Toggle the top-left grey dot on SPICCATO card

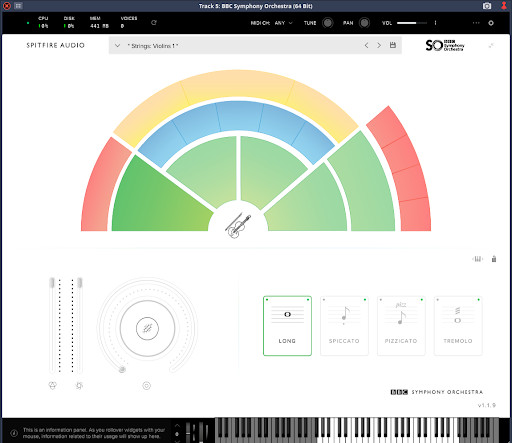pyautogui.click(x=324, y=300)
